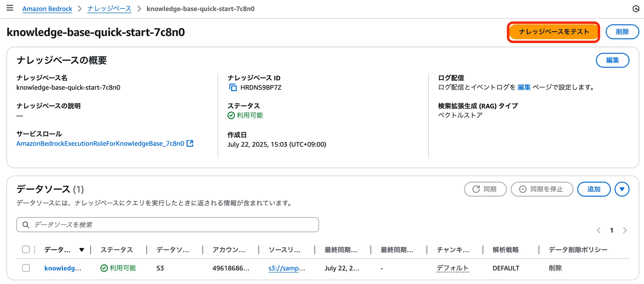Open the knowledg... data source link
Image resolution: width=644 pixels, height=284 pixels.
point(63,268)
